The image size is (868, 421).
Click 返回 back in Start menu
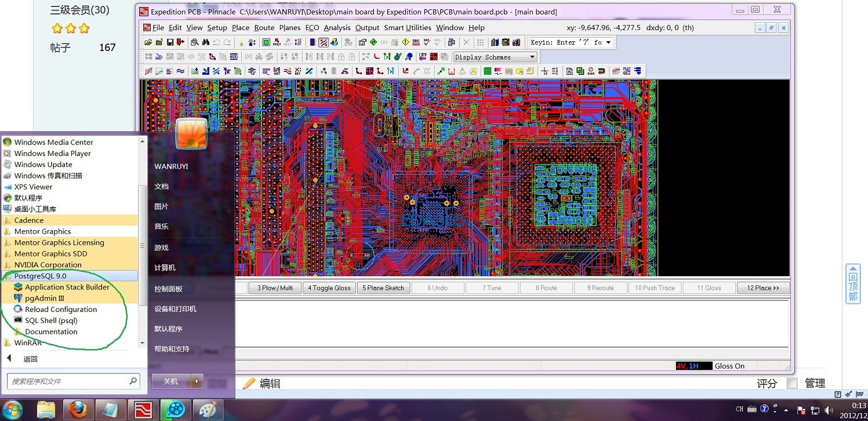tap(30, 359)
